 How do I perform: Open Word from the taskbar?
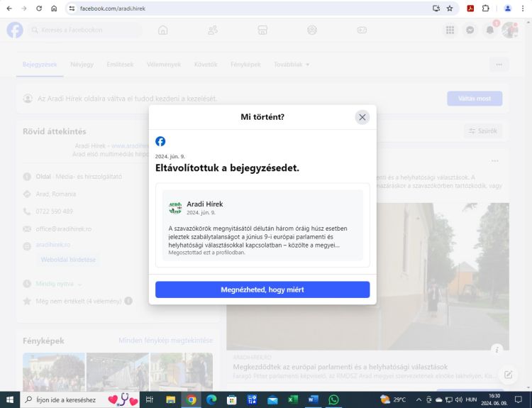point(313,399)
